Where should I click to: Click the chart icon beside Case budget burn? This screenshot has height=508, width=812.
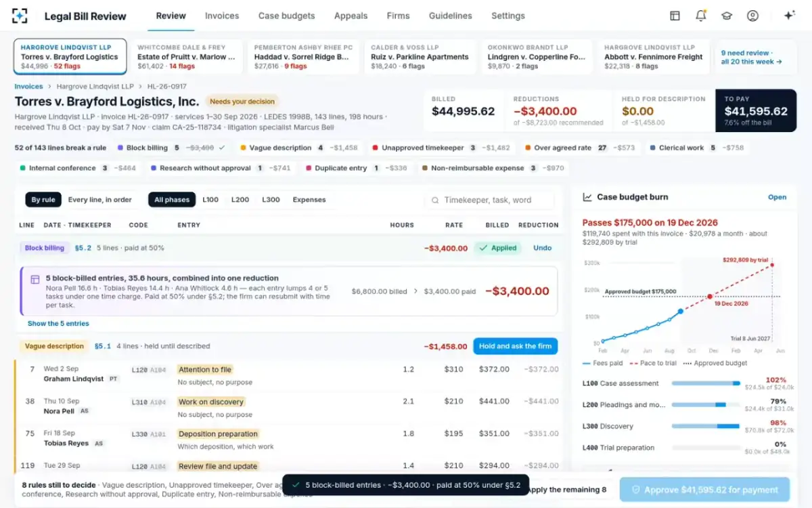pyautogui.click(x=587, y=197)
